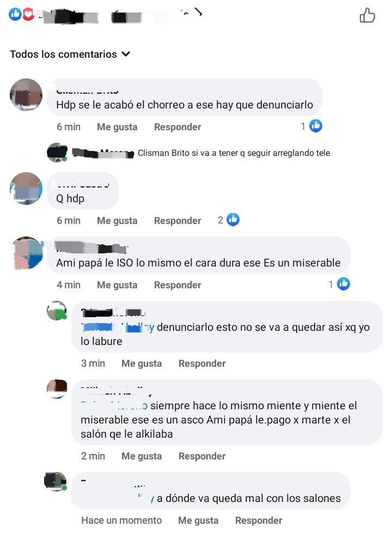Click 'Responder' under 'queda mal con los salones'
Viewport: 392px width, 539px height.
[259, 520]
